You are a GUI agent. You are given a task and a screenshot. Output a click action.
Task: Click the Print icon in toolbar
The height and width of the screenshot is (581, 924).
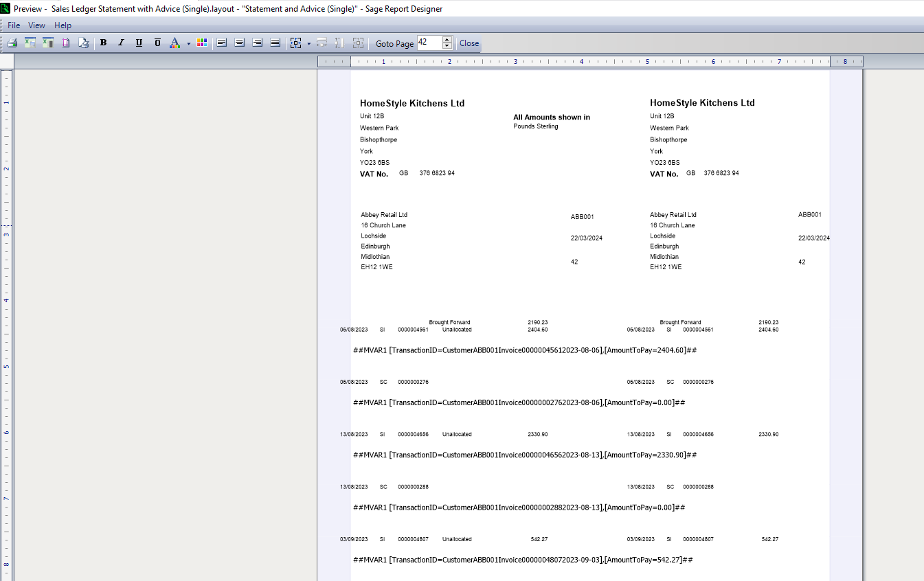click(12, 43)
